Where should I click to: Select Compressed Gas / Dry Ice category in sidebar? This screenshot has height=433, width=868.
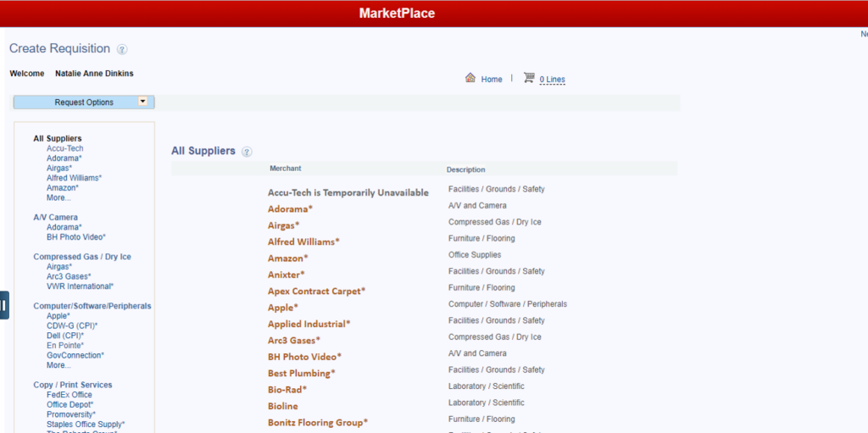82,257
